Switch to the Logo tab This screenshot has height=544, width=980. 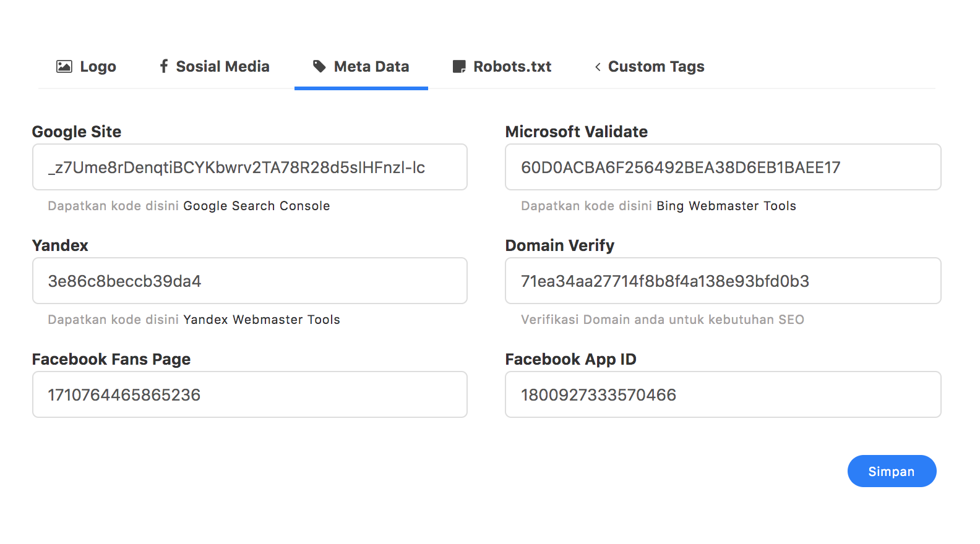pyautogui.click(x=98, y=67)
